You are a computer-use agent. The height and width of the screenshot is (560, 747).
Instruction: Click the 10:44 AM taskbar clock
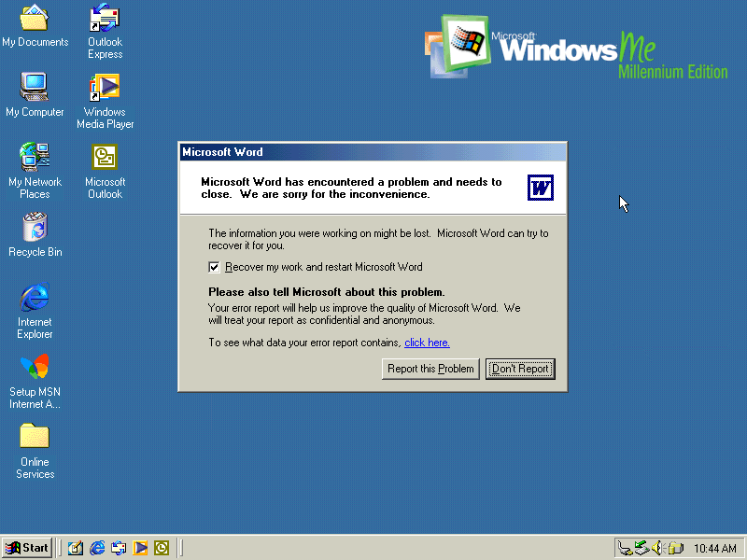715,549
